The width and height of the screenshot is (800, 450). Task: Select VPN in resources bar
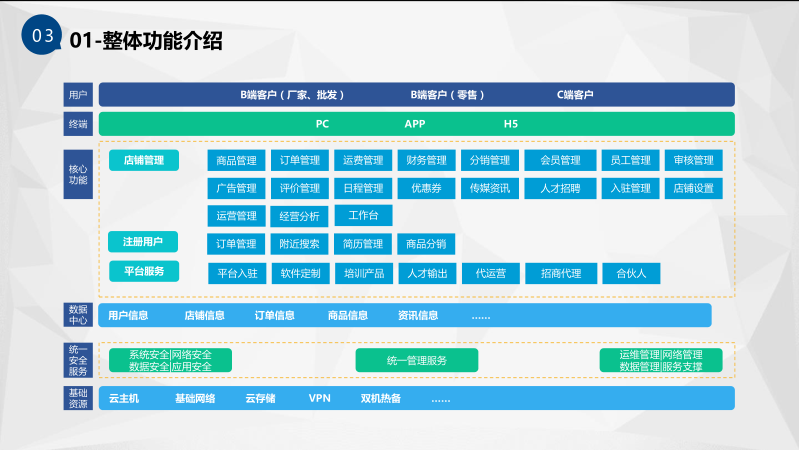tap(320, 398)
